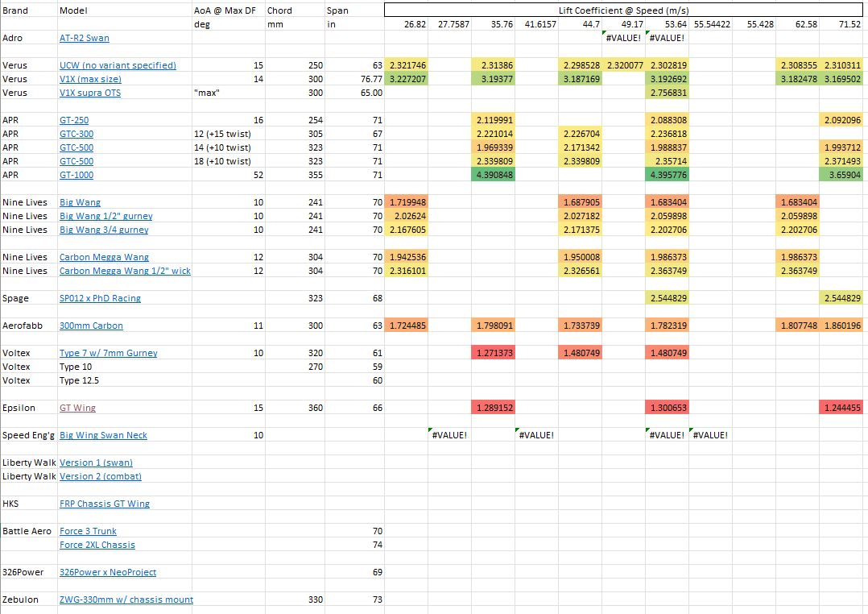Image resolution: width=868 pixels, height=614 pixels.
Task: Follow the Carbon Megga Wang 1/2" wick link
Action: (125, 271)
